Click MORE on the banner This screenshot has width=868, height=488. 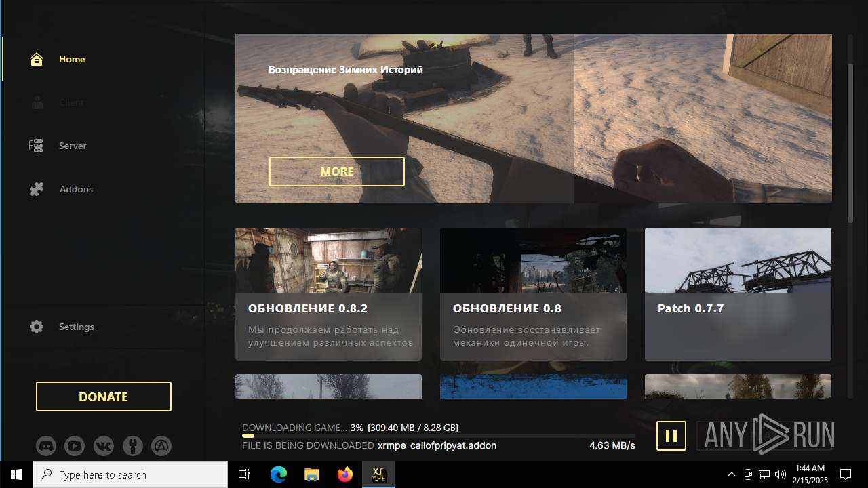(337, 171)
